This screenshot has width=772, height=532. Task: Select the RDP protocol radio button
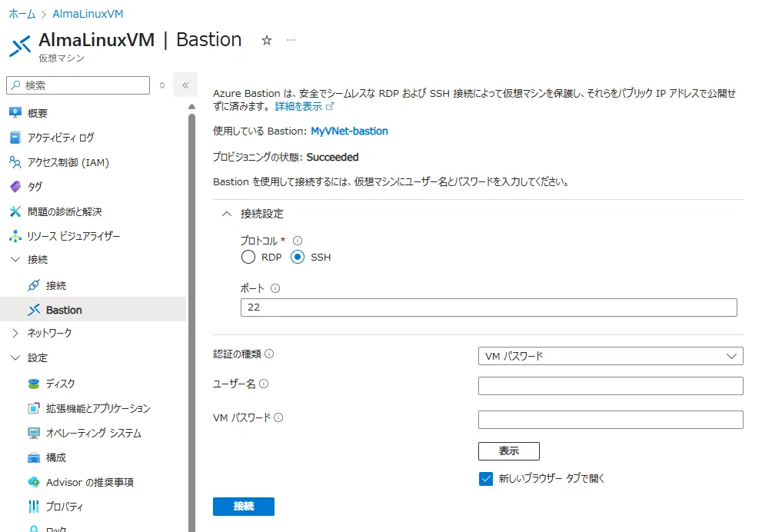(x=248, y=257)
